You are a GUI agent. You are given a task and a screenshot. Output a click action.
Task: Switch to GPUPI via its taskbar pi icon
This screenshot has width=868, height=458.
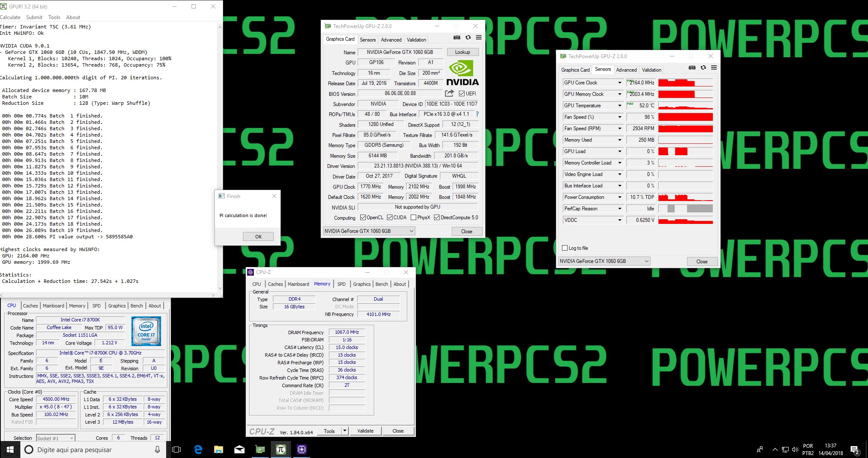pyautogui.click(x=281, y=450)
